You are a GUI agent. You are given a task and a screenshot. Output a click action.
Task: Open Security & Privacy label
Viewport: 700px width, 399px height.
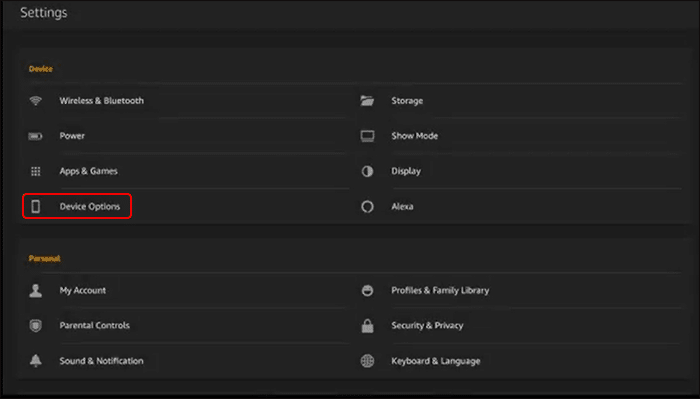(x=427, y=325)
